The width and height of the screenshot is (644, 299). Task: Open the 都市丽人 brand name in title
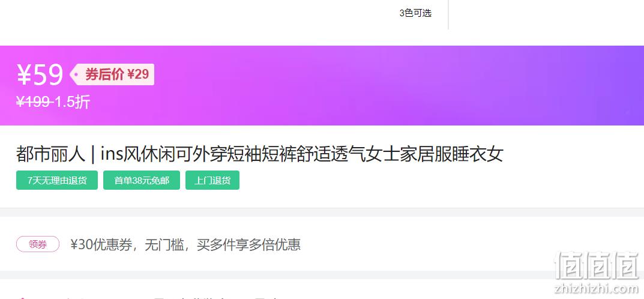click(50, 154)
